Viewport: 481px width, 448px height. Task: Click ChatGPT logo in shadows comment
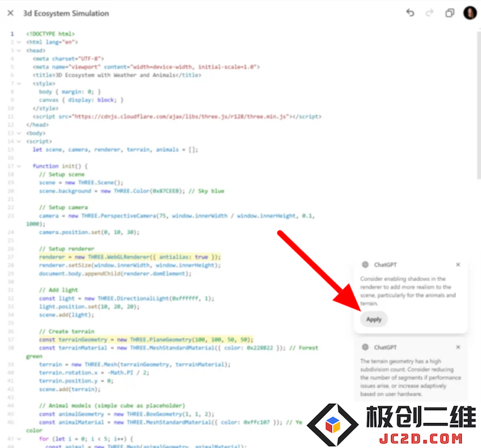[x=365, y=265]
